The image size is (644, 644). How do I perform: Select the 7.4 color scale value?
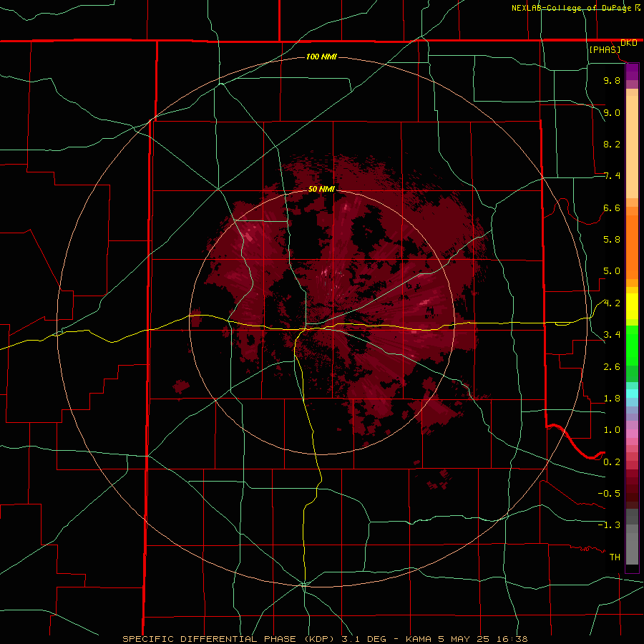(612, 176)
